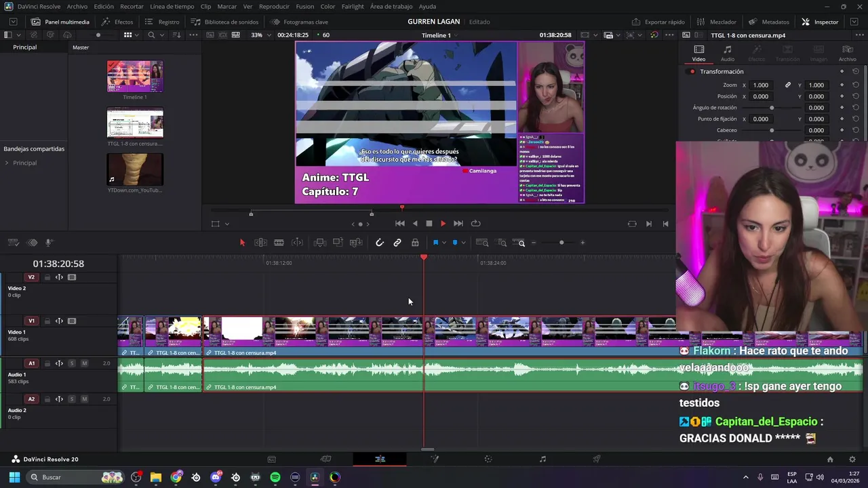Click the detail zoom icon
This screenshot has width=868, height=488.
click(502, 243)
